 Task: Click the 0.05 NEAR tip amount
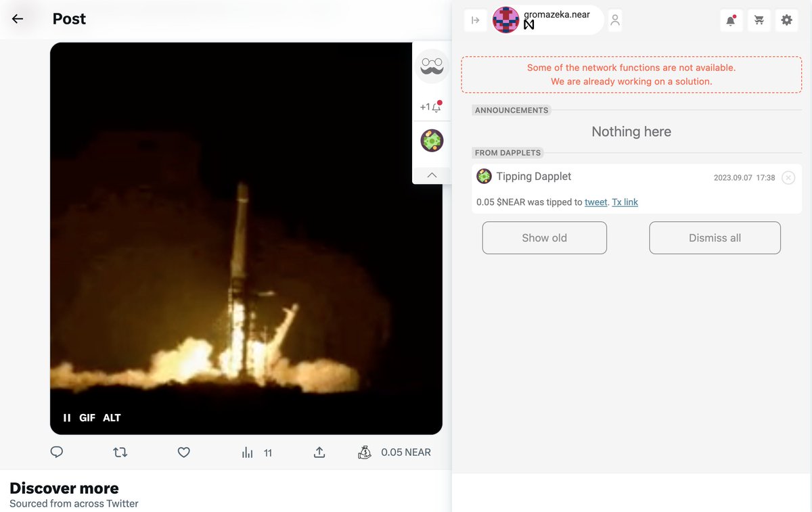click(406, 452)
